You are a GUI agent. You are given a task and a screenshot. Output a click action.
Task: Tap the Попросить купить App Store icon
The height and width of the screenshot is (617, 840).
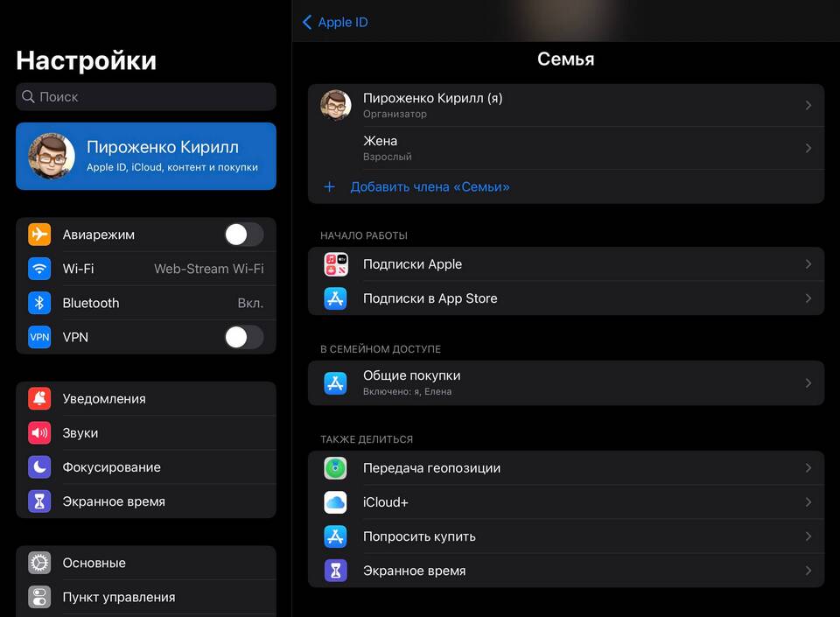(x=336, y=536)
